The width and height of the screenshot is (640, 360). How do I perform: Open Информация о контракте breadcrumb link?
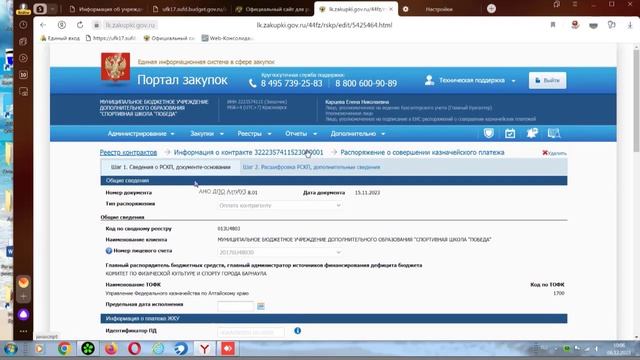pyautogui.click(x=248, y=152)
